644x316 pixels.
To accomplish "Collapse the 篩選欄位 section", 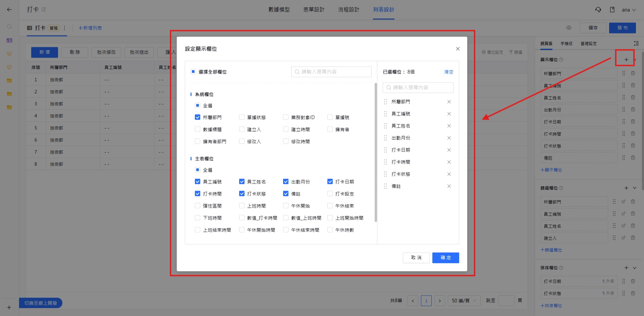I will coord(635,188).
